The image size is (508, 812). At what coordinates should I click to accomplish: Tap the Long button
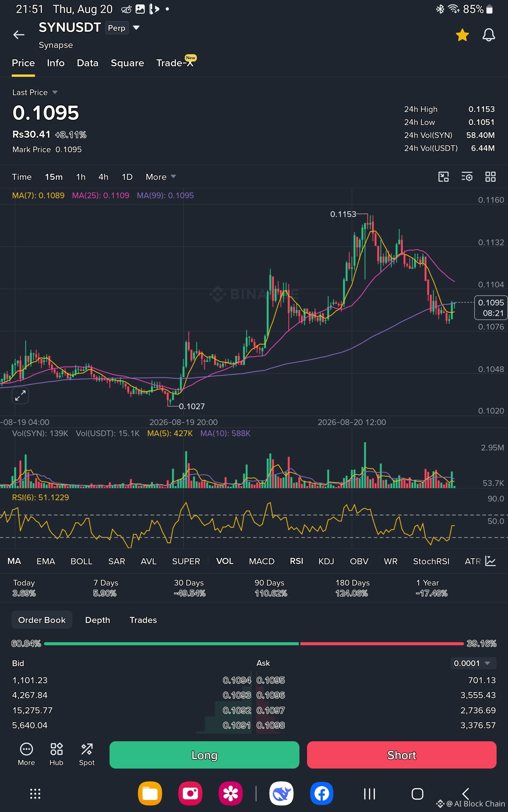pyautogui.click(x=204, y=755)
